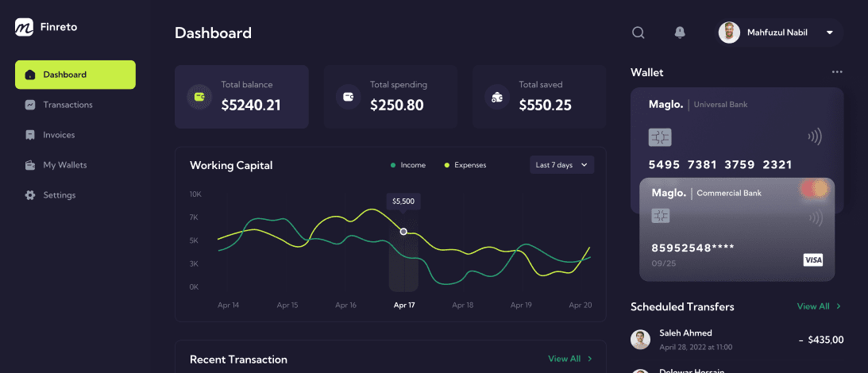Expand the Mahfuzul Nabil account dropdown arrow

click(x=829, y=33)
